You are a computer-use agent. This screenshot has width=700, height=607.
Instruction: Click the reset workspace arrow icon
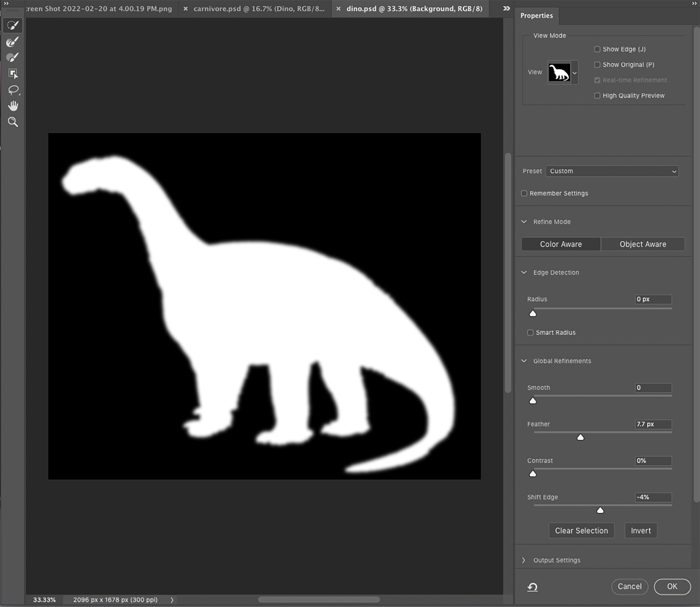pyautogui.click(x=532, y=587)
